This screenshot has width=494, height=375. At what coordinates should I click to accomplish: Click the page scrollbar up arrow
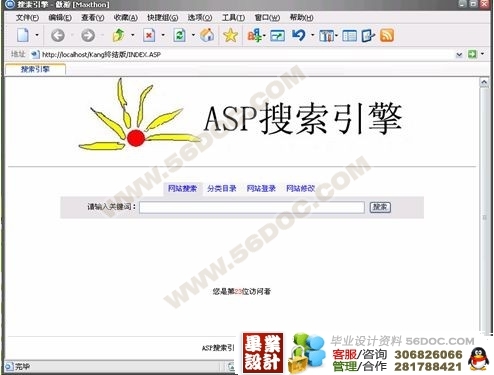[x=484, y=82]
